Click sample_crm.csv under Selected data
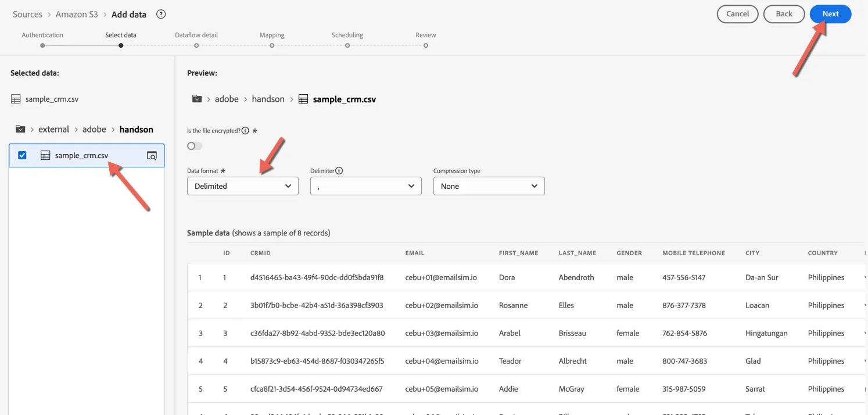The image size is (868, 415). pyautogui.click(x=52, y=99)
